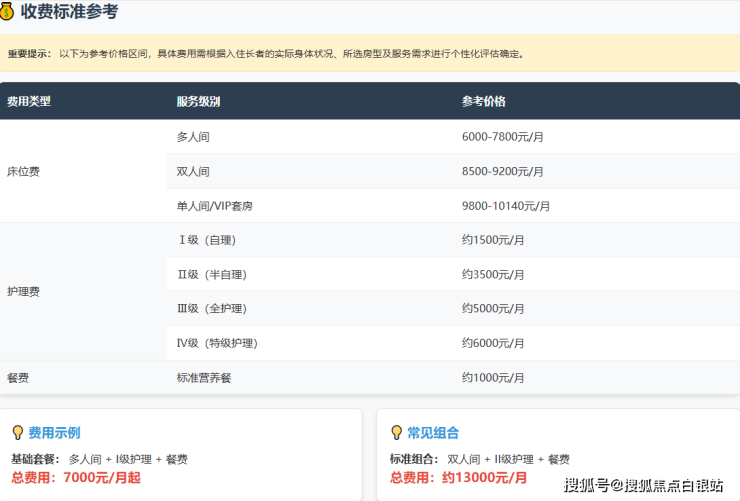Open the 费用示例 card heading
Image resolution: width=740 pixels, height=501 pixels.
coord(54,433)
